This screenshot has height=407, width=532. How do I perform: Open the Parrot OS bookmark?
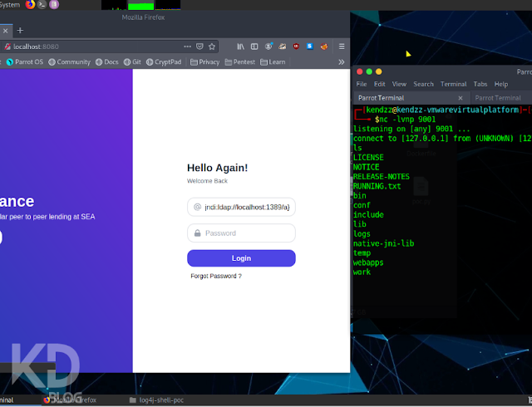(25, 62)
